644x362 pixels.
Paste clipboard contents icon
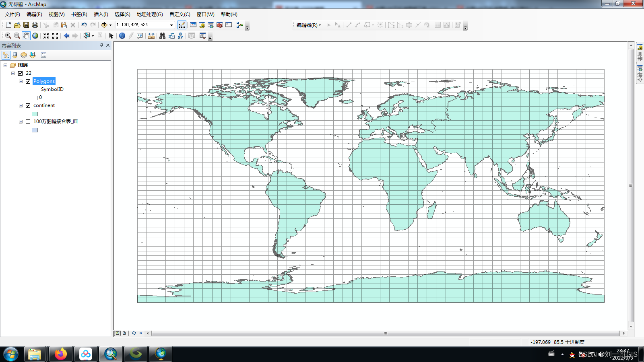64,25
